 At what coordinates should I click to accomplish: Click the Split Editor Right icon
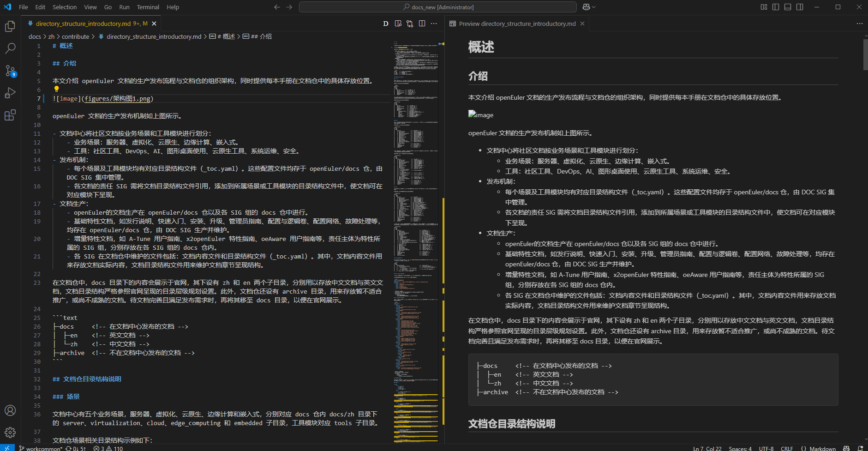click(x=422, y=24)
